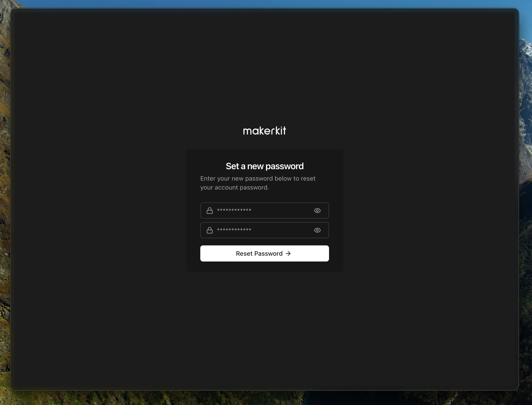Click the letter "m" of the makerkit wordmark
532x405 pixels.
pyautogui.click(x=247, y=131)
